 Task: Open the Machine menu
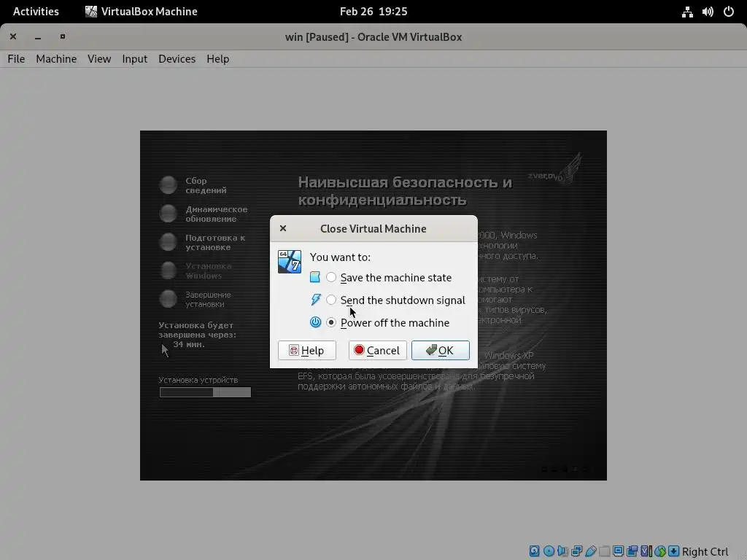(56, 58)
